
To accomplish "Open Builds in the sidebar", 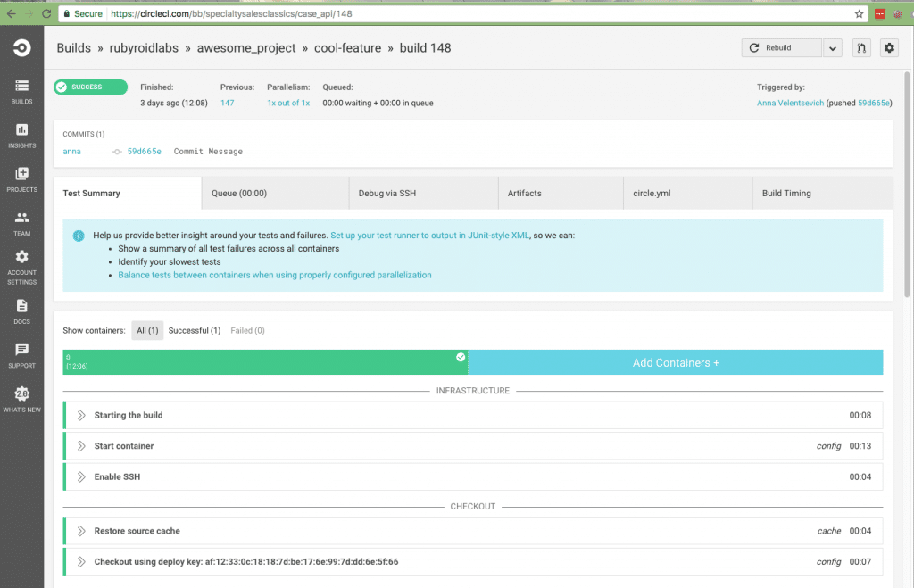I will [x=21, y=91].
